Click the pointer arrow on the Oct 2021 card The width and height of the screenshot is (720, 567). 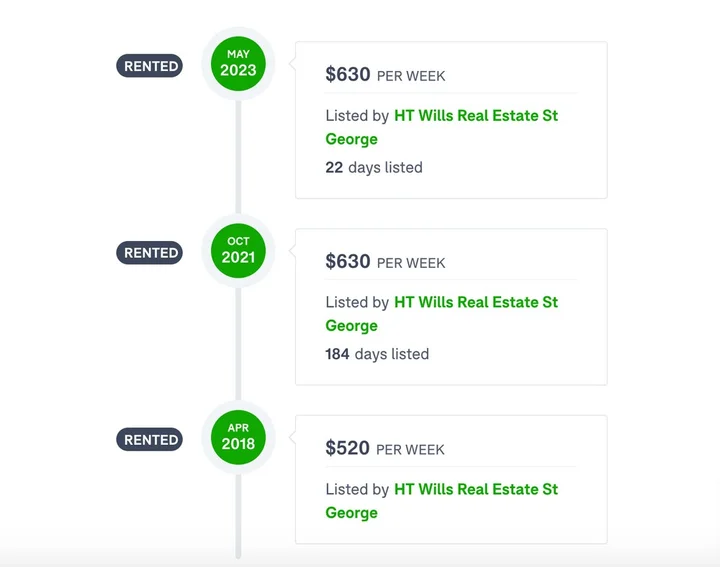(292, 252)
